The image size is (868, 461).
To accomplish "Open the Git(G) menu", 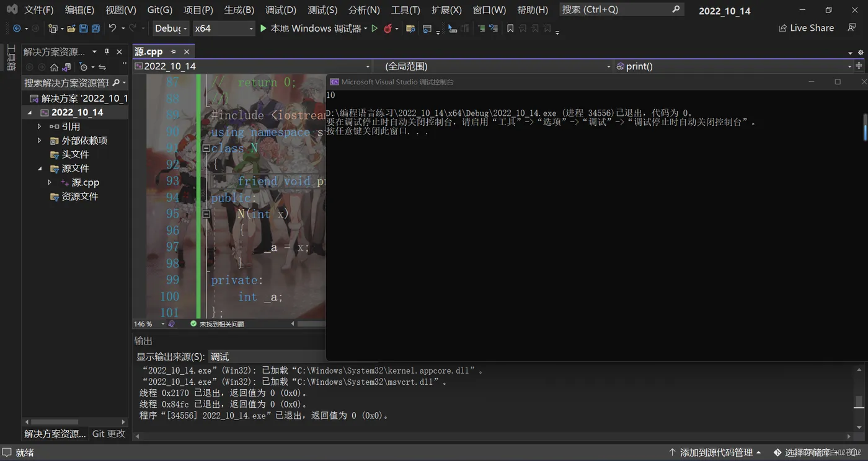I will 160,10.
